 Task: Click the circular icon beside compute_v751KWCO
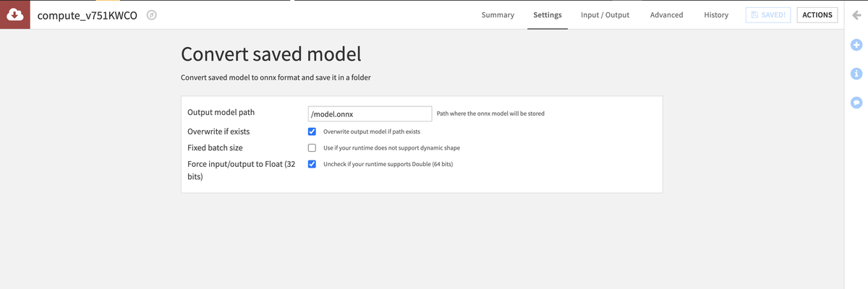click(x=152, y=15)
